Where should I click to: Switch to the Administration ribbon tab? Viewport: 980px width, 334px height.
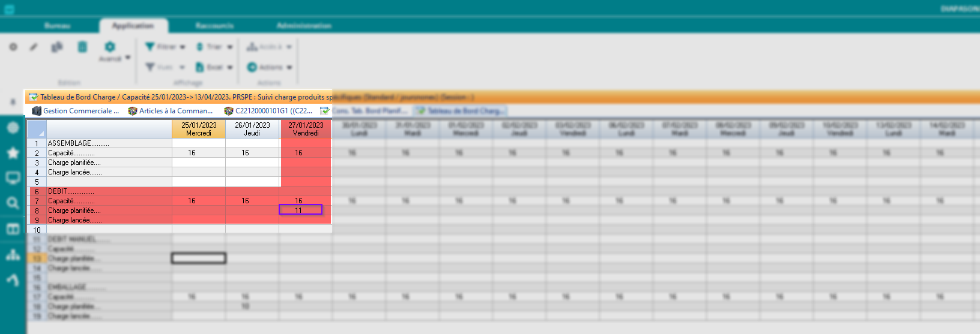tap(304, 26)
